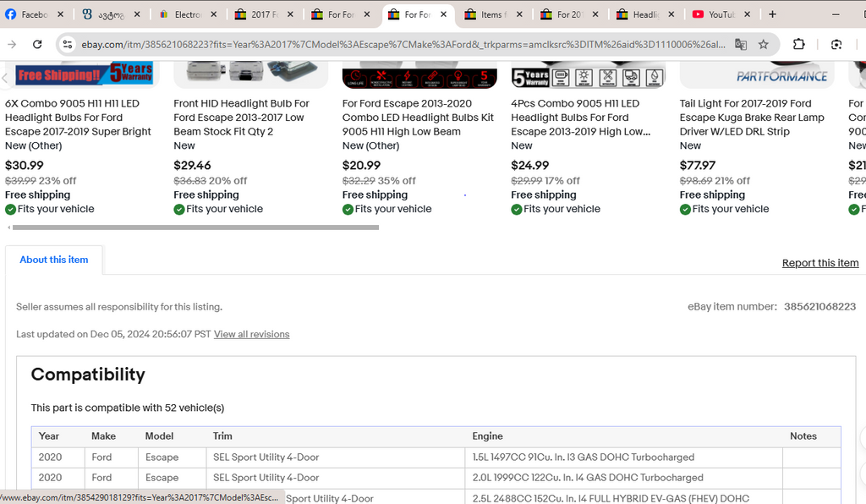Click the HID bulb product image
Image resolution: width=866 pixels, height=504 pixels.
tap(250, 74)
